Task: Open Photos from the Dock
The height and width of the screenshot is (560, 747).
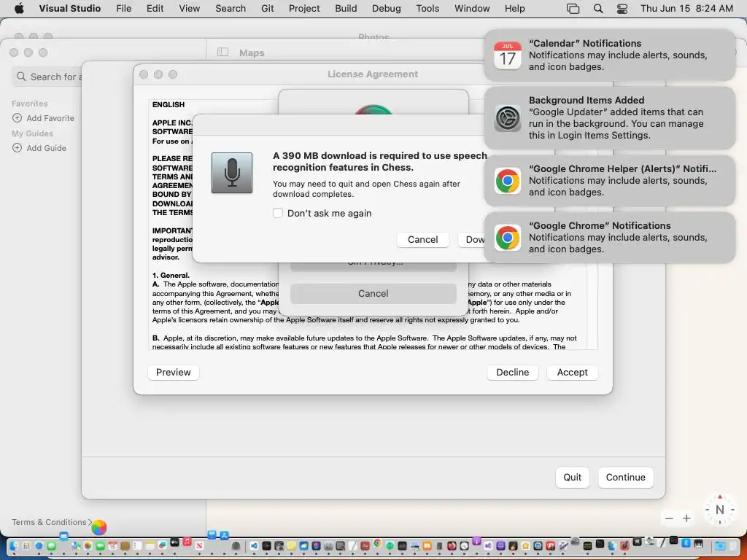Action: tap(88, 546)
